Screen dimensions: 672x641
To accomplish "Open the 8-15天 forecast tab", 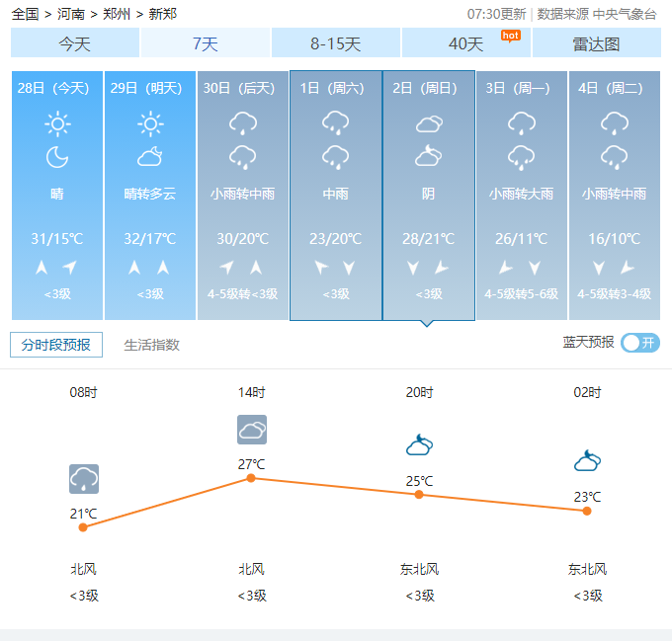I will click(336, 42).
